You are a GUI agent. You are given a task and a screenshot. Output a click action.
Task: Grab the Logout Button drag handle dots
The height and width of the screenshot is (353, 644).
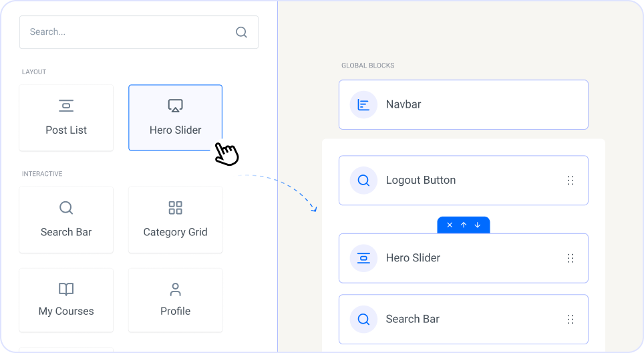point(571,181)
